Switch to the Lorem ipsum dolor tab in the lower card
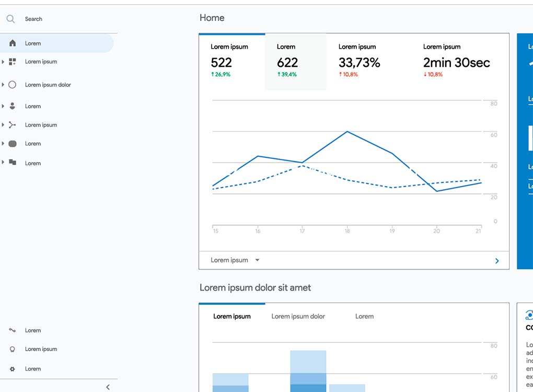The width and height of the screenshot is (533, 392). 298,316
